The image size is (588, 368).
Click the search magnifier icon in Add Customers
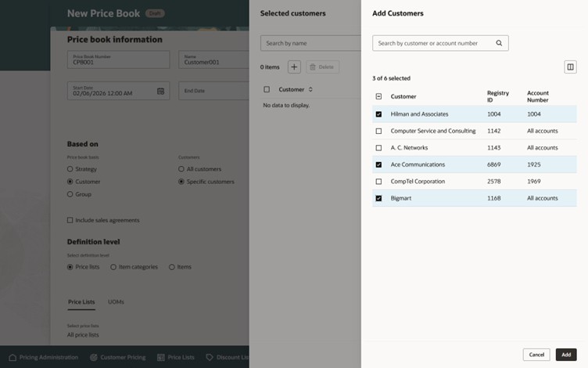(x=499, y=43)
